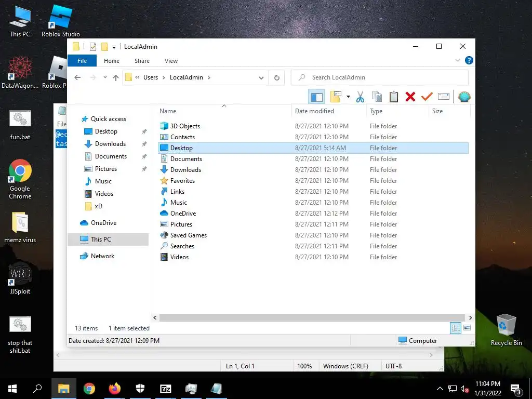Open the notification center icon
Screen dimensions: 532x399
click(x=515, y=389)
